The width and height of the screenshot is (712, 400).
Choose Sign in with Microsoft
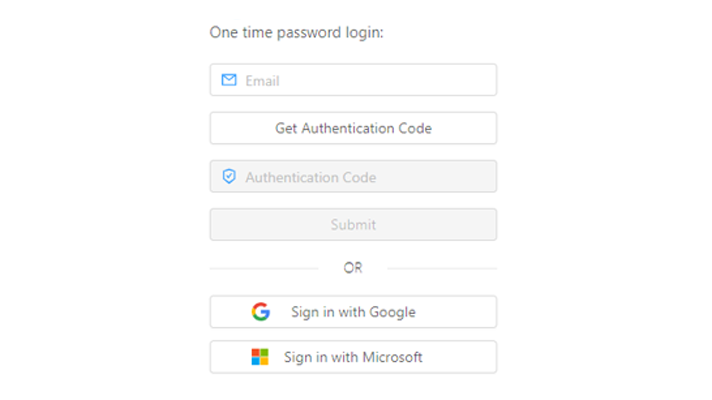[x=353, y=357]
